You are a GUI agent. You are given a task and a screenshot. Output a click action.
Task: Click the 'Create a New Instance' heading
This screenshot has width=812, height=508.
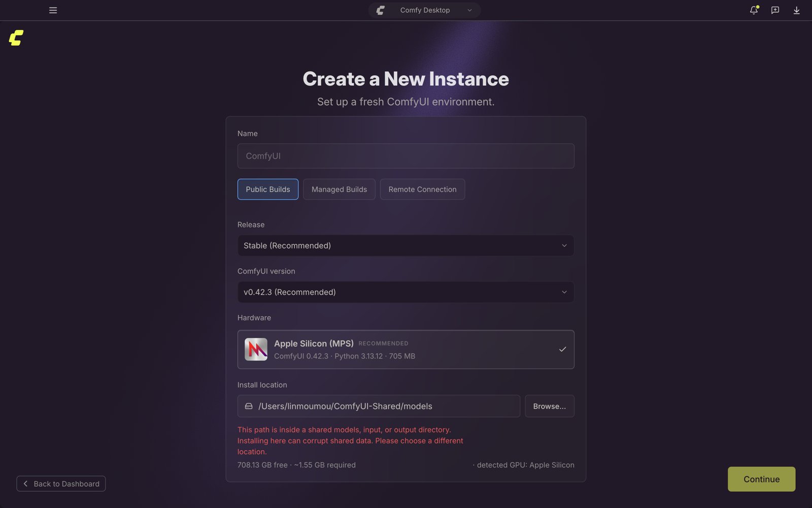pyautogui.click(x=405, y=79)
